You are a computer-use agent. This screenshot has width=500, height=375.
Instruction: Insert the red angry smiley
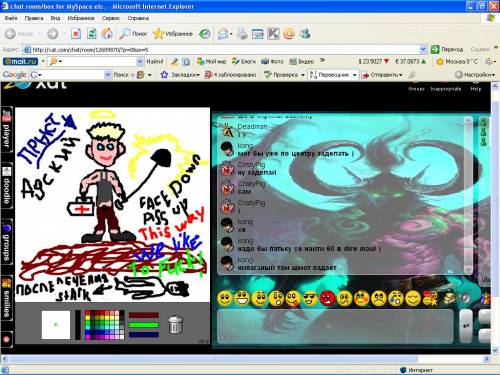point(327,298)
